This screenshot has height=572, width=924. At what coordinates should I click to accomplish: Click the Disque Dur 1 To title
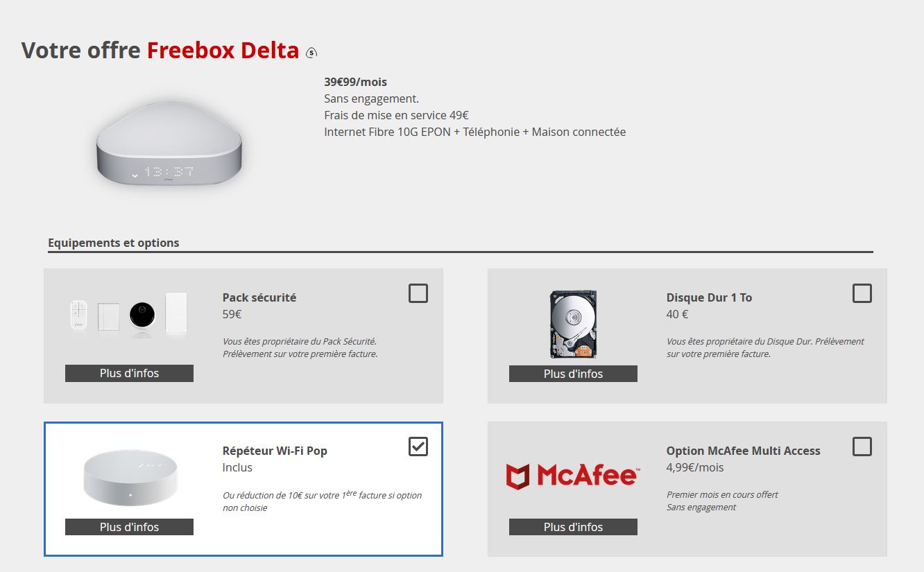[x=709, y=297]
